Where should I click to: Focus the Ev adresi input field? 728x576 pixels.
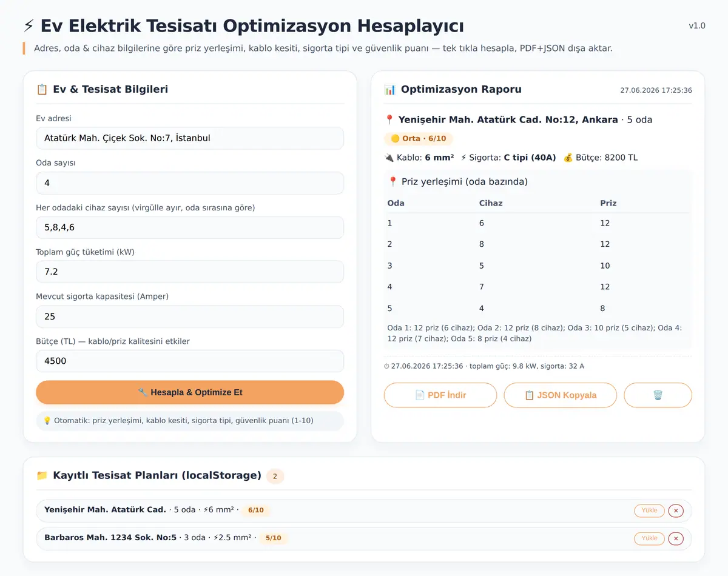(x=190, y=138)
